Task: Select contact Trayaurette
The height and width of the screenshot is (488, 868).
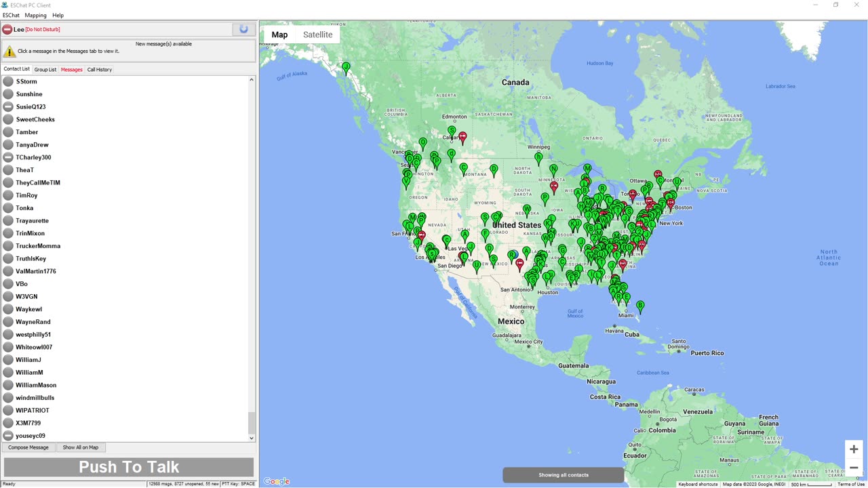Action: 32,221
